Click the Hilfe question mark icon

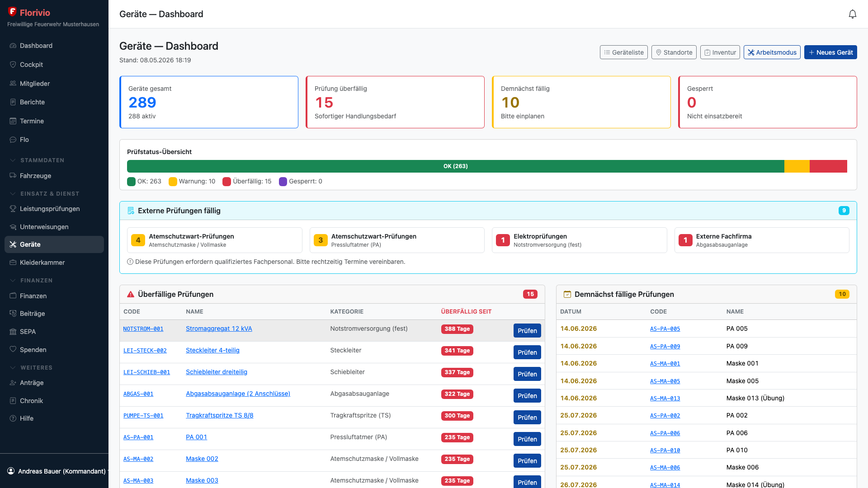[13, 418]
